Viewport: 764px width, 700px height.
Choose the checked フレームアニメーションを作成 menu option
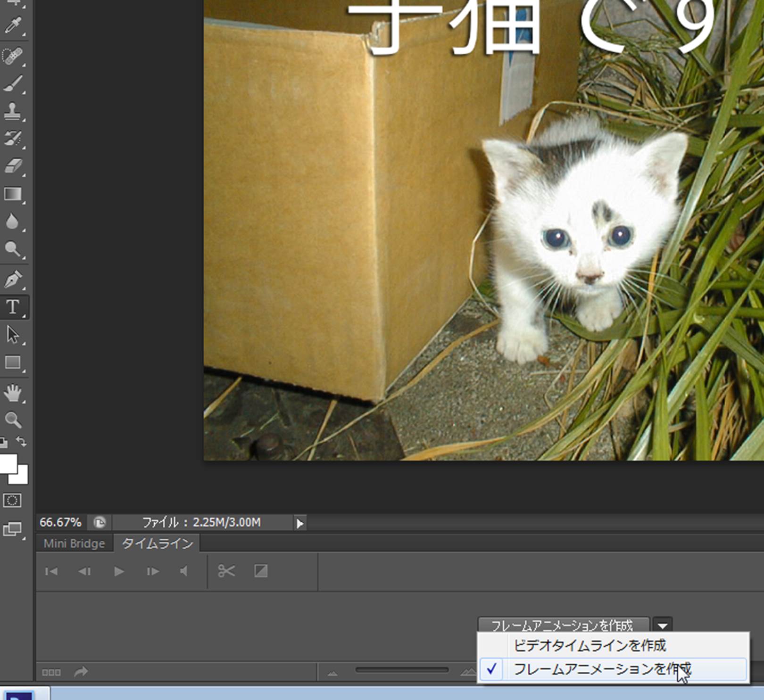[602, 669]
